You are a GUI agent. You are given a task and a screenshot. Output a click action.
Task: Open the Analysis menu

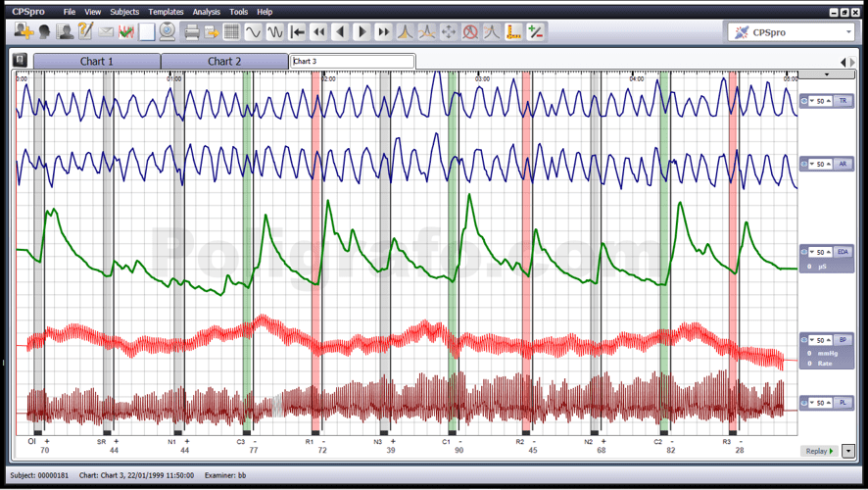(206, 12)
